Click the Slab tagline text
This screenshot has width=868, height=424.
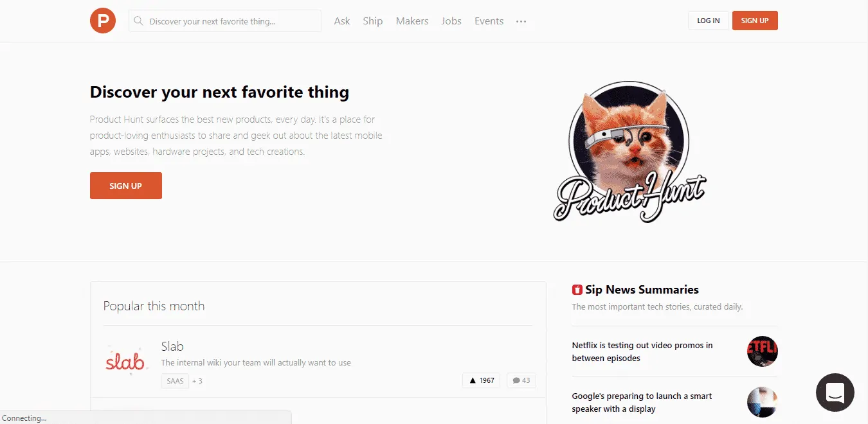[256, 363]
